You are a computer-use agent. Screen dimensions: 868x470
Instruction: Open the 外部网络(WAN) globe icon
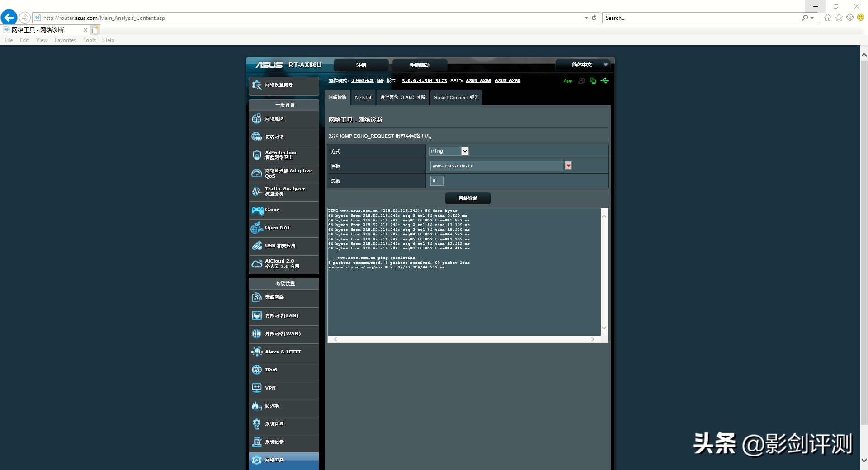pyautogui.click(x=257, y=334)
